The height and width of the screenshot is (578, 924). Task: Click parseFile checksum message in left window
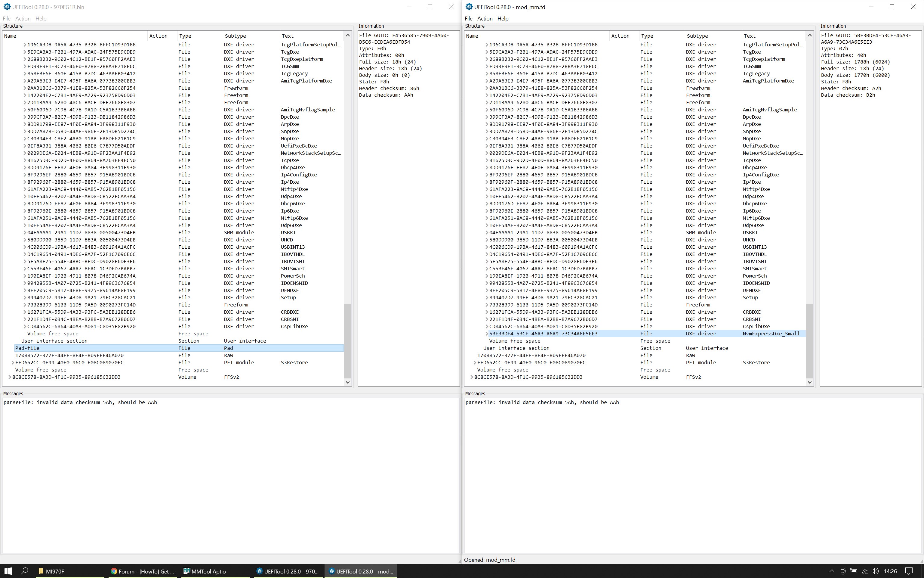click(80, 402)
